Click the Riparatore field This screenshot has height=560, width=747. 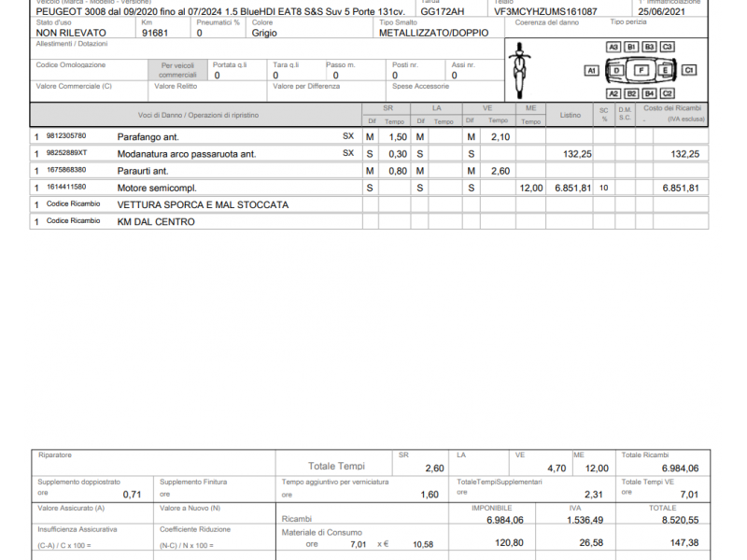pyautogui.click(x=153, y=462)
